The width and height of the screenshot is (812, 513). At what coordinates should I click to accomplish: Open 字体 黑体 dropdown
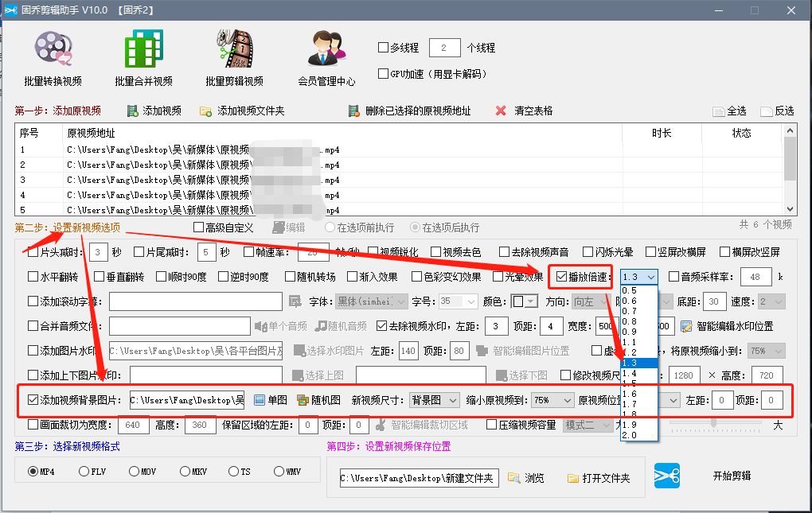click(371, 301)
